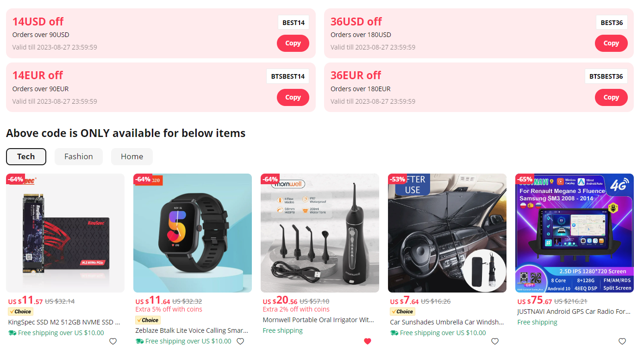Select the Tech category tab

26,156
